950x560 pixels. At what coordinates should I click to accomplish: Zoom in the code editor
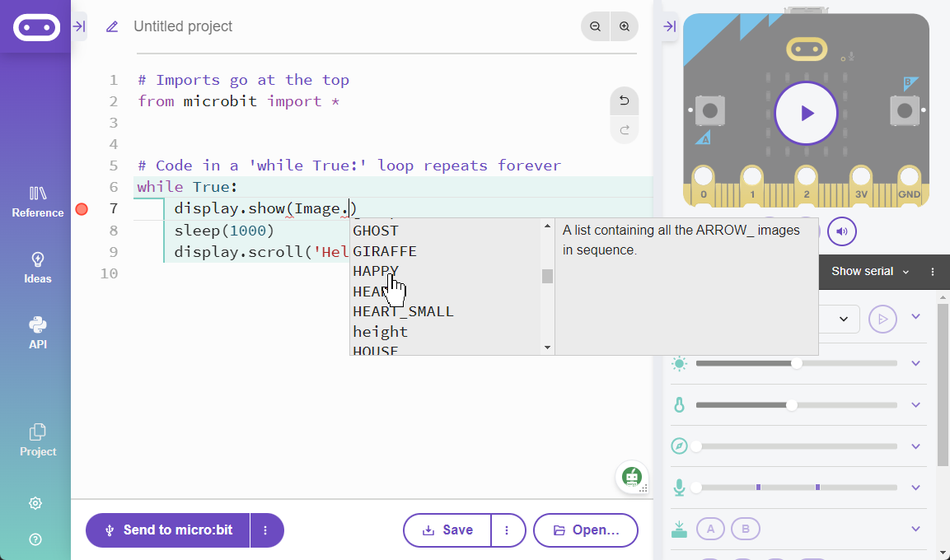[x=625, y=26]
